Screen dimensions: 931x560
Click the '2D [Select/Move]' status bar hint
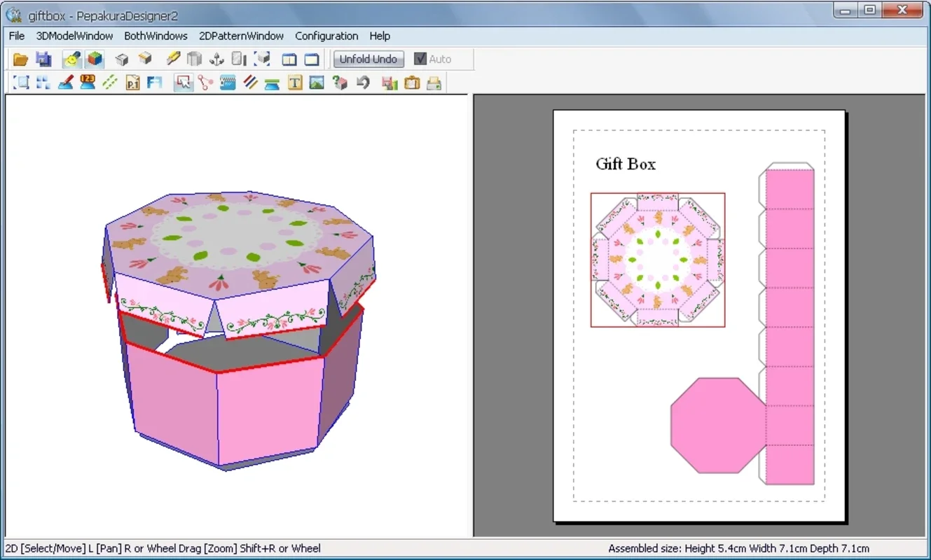163,548
